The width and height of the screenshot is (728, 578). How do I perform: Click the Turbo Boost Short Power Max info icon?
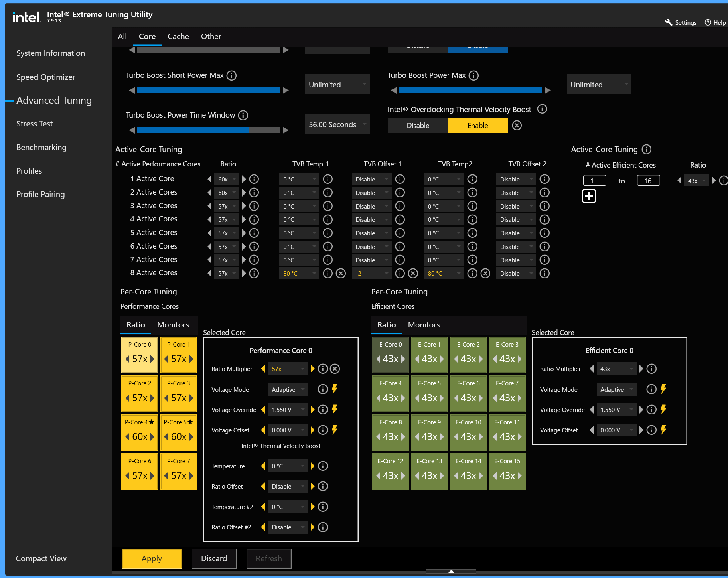point(231,75)
